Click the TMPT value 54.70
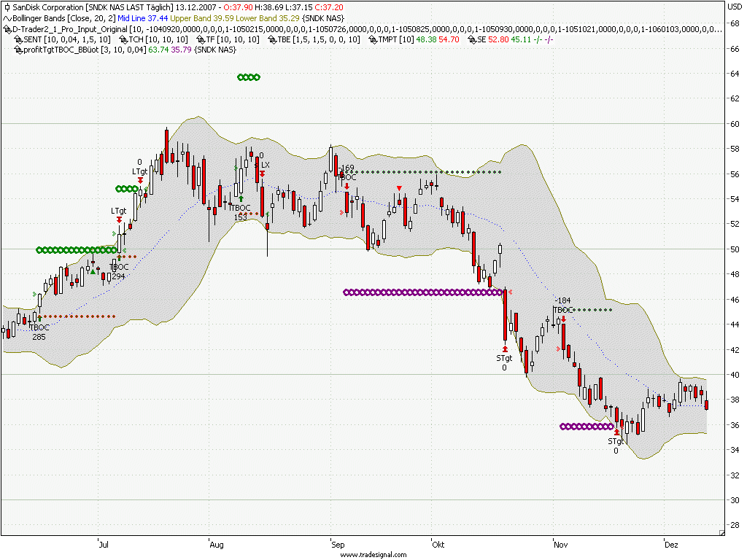The width and height of the screenshot is (747, 560). (x=449, y=39)
